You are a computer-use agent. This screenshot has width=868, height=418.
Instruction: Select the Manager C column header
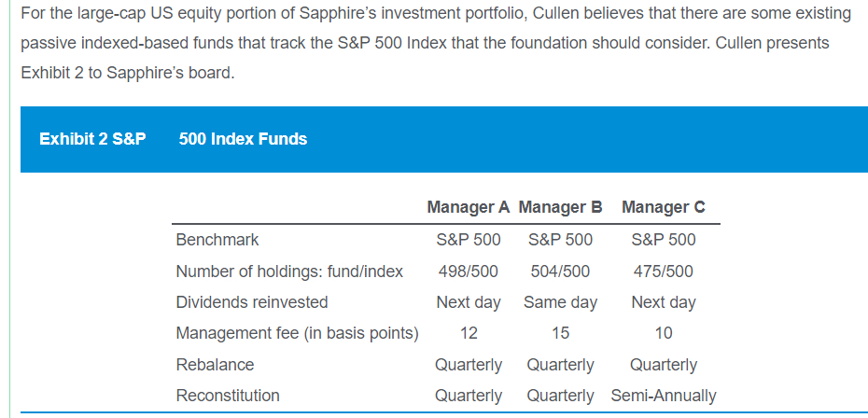point(664,207)
